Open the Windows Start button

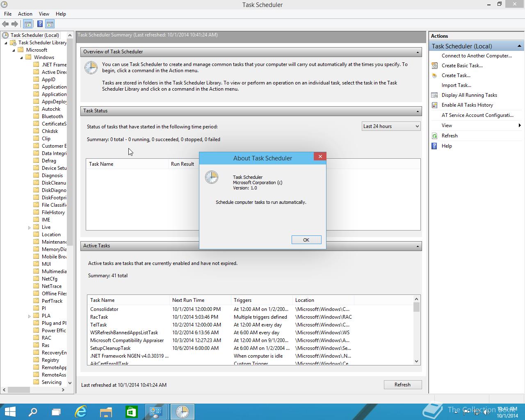coord(9,412)
